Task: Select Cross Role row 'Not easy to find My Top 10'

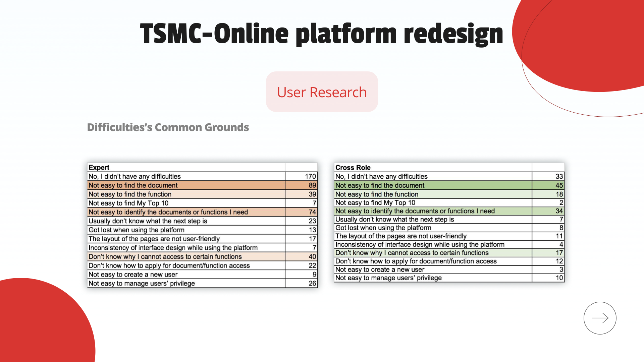Action: point(449,202)
